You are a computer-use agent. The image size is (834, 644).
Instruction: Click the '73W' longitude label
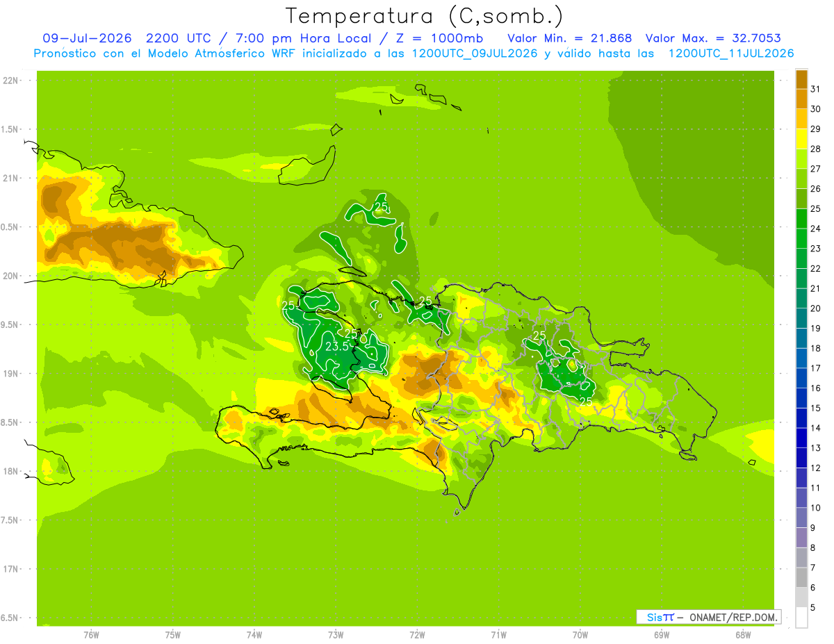336,635
